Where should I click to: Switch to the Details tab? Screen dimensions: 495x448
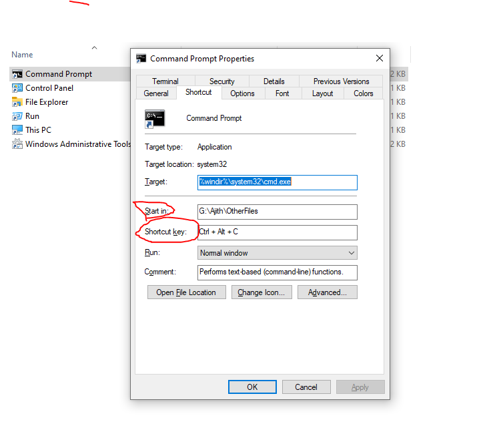coord(274,81)
